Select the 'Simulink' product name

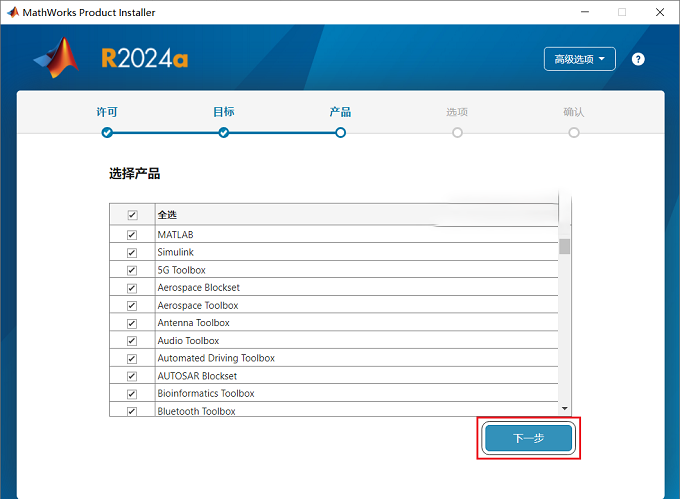[175, 252]
